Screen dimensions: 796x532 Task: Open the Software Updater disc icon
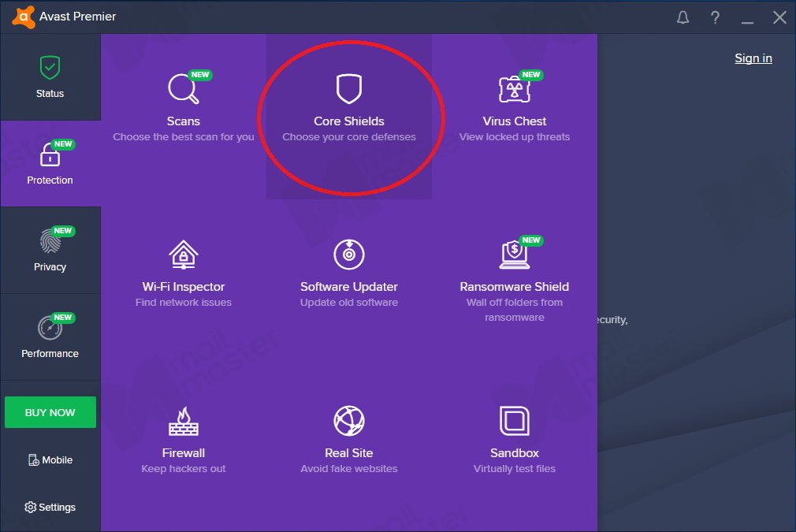point(349,255)
